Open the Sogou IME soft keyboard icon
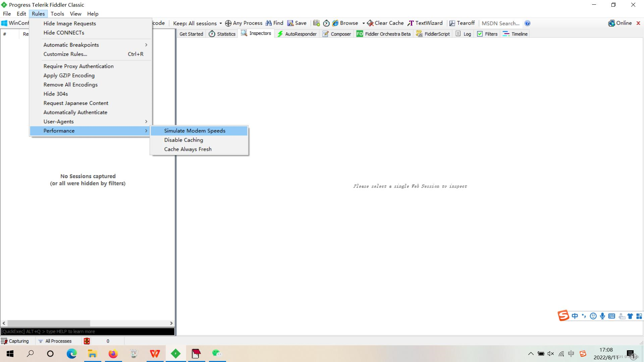 611,316
